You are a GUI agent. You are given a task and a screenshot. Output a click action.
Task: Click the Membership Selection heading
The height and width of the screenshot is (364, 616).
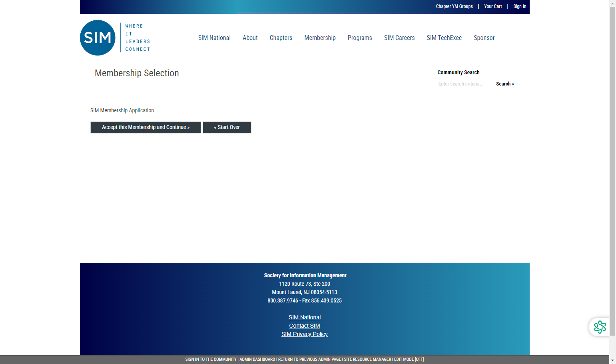click(x=137, y=73)
